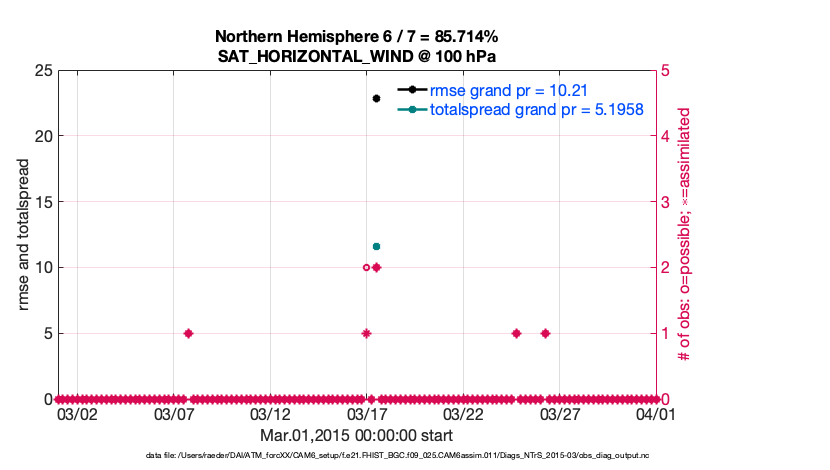Click the hollow circle possible-obs marker
This screenshot has width=830, height=470.
click(366, 267)
